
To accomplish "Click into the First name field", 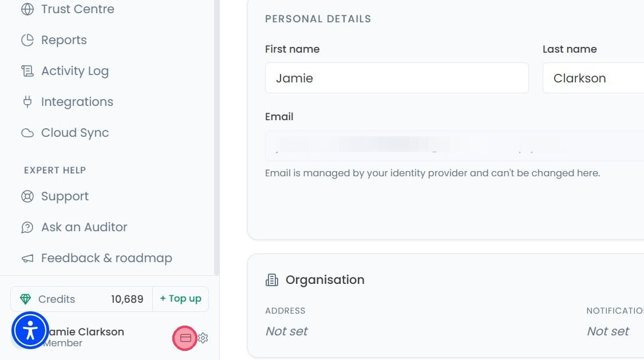I will pos(397,78).
